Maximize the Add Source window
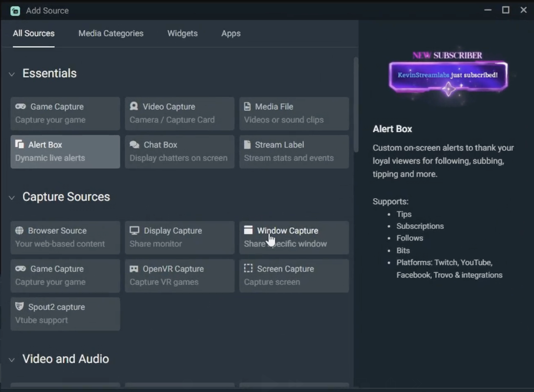Viewport: 534px width, 392px height. [506, 10]
